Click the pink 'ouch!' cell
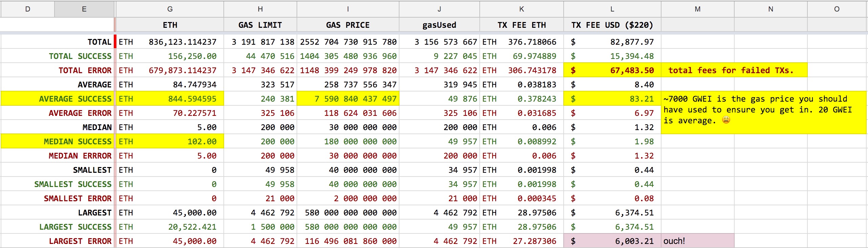The image size is (868, 248). 697,241
